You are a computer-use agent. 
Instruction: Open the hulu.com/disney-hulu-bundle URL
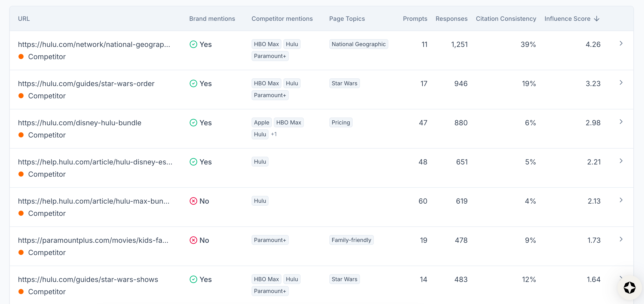tap(80, 123)
